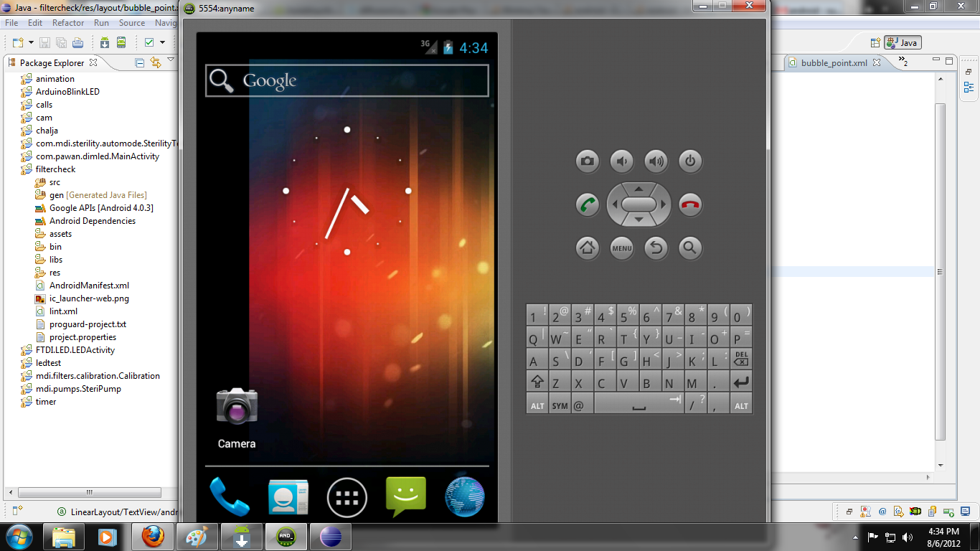Open the Refactor menu in Eclipse
Viewport: 980px width, 551px height.
pyautogui.click(x=68, y=23)
